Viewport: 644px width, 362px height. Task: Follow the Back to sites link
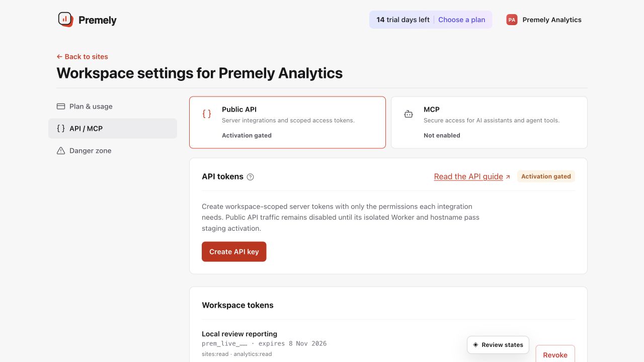tap(83, 57)
